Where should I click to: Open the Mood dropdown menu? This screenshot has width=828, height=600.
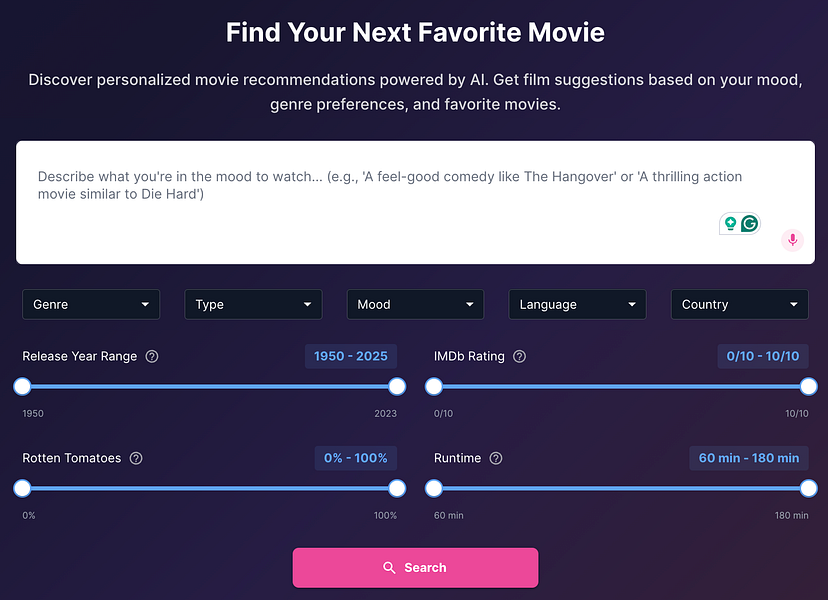tap(415, 304)
